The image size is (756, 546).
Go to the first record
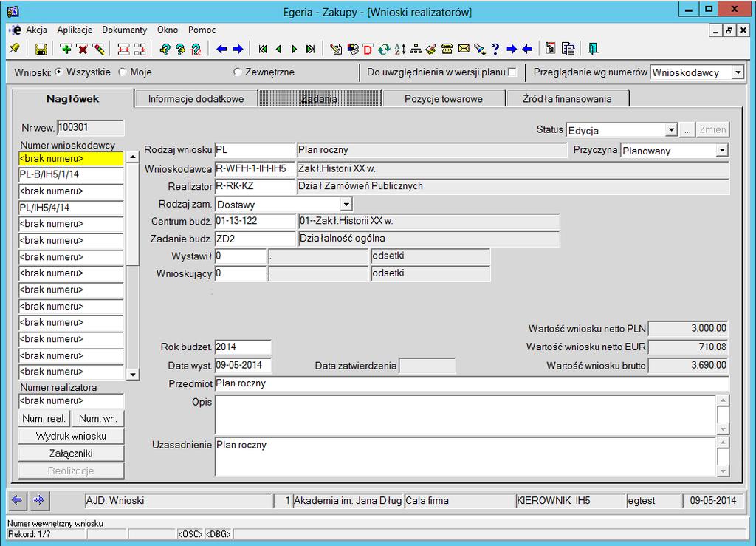(263, 49)
